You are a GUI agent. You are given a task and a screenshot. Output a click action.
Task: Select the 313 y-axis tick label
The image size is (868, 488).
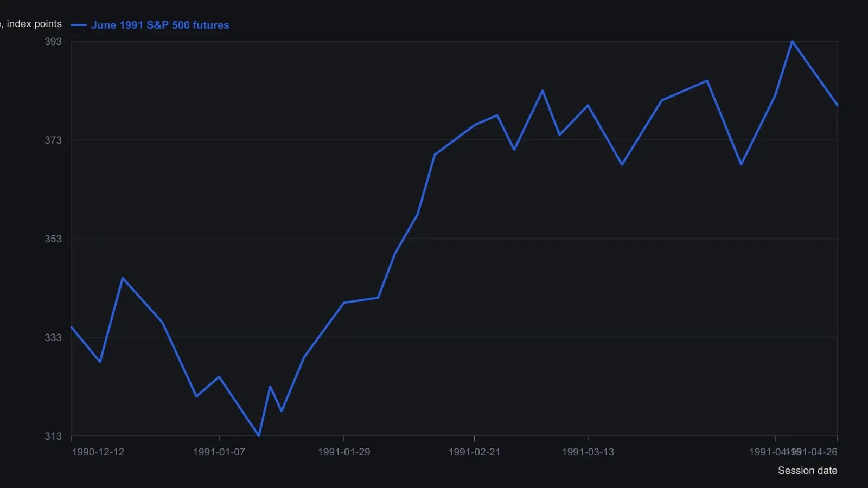[53, 436]
